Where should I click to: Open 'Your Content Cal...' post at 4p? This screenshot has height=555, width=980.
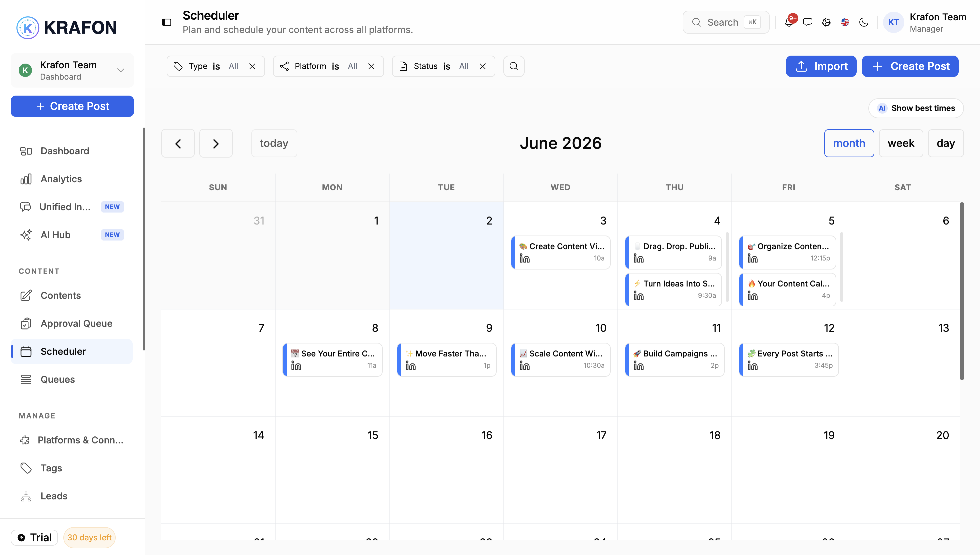[x=787, y=290]
